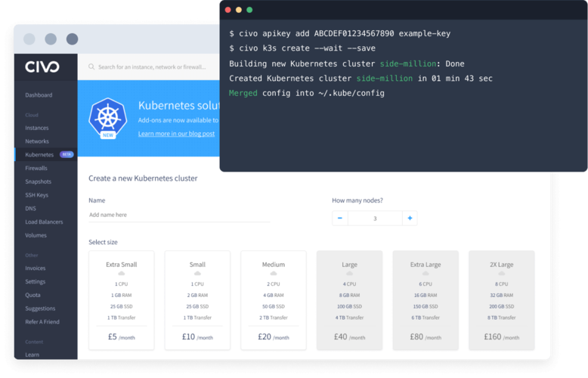Click 'Merged config into ~/.kube/config' terminal line

[x=307, y=94]
